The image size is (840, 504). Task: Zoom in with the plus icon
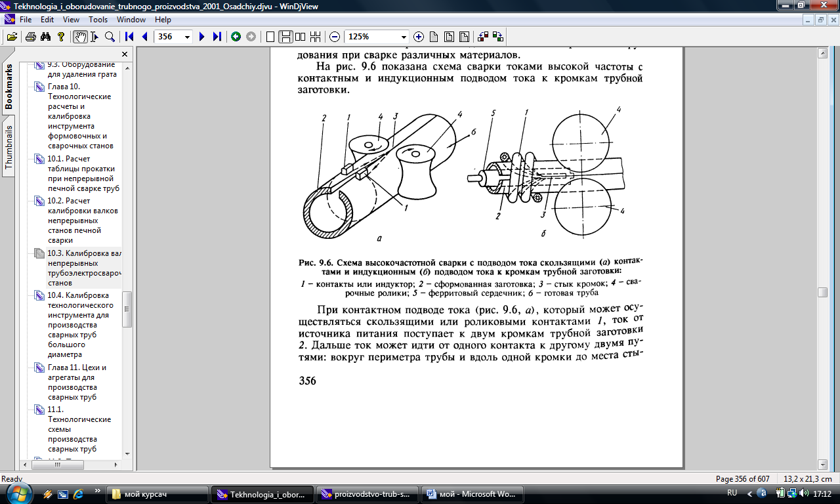pyautogui.click(x=419, y=37)
